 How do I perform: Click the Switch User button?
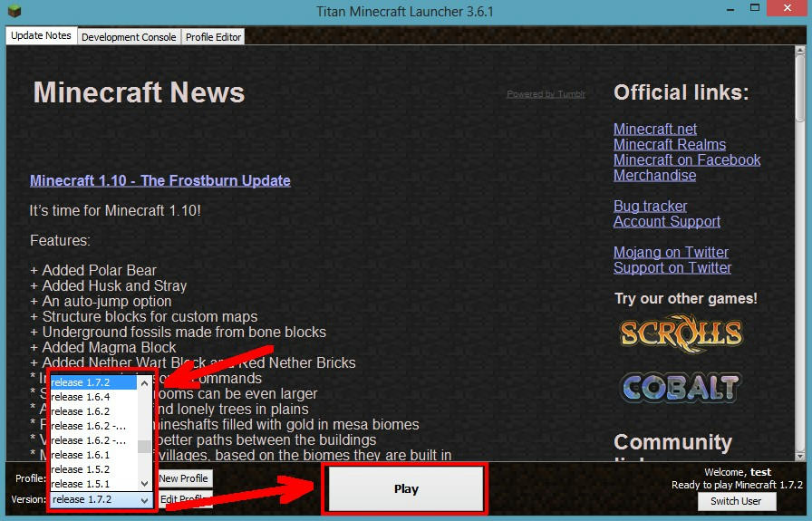click(737, 501)
